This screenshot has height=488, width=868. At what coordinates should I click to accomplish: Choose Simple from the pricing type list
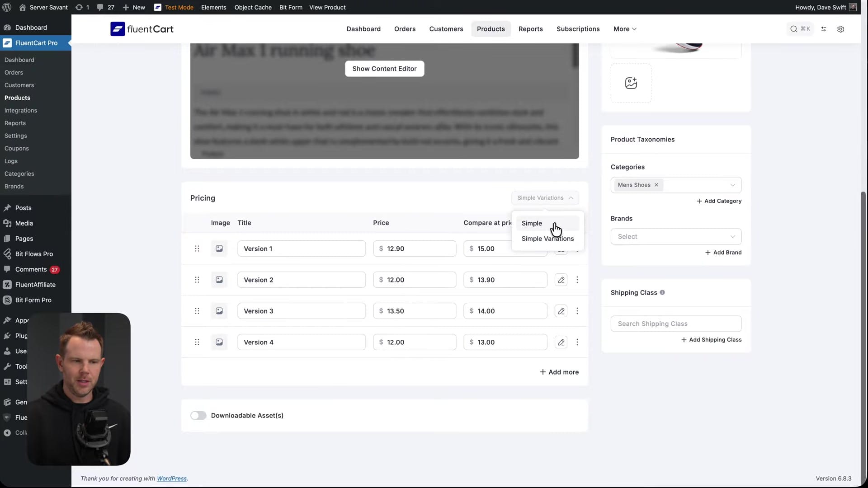tap(547, 223)
